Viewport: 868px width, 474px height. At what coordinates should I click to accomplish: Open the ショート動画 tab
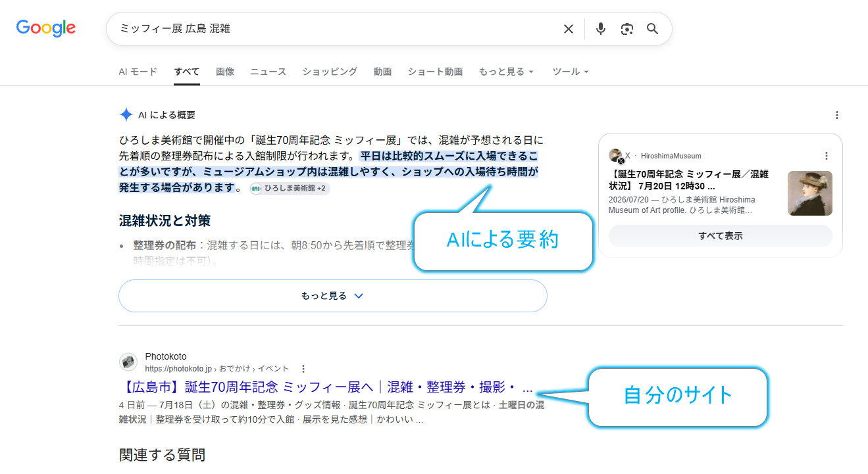pyautogui.click(x=435, y=72)
